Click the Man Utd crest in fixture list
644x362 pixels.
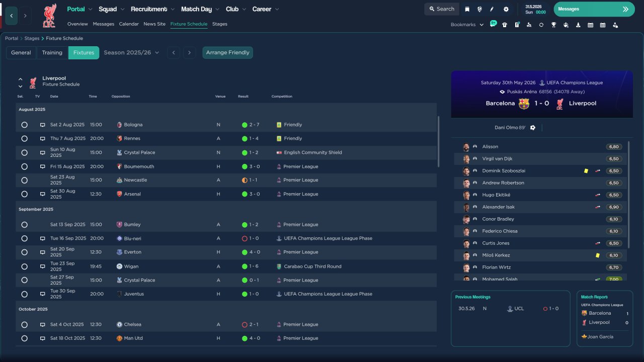pos(119,338)
